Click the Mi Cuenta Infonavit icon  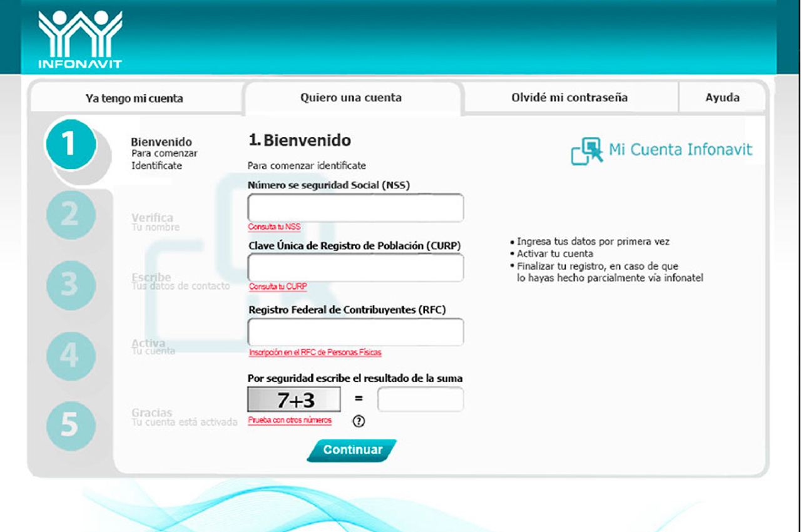click(587, 151)
